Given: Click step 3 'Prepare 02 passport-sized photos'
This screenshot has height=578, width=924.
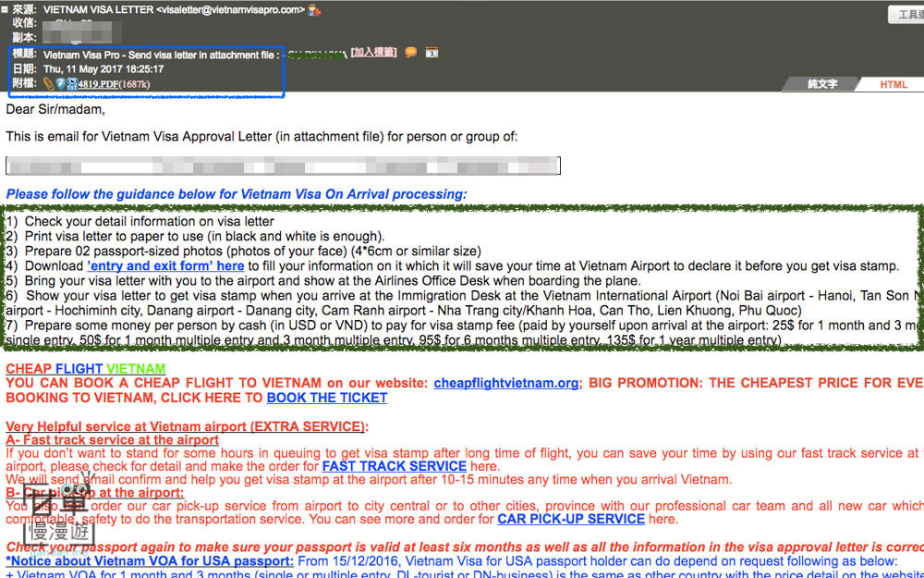Looking at the screenshot, I should [x=243, y=251].
